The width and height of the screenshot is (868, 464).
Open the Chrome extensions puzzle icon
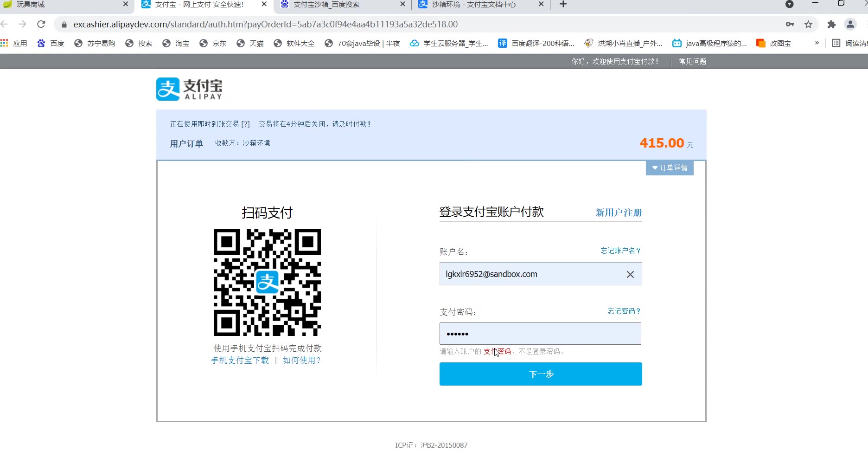[x=831, y=25]
